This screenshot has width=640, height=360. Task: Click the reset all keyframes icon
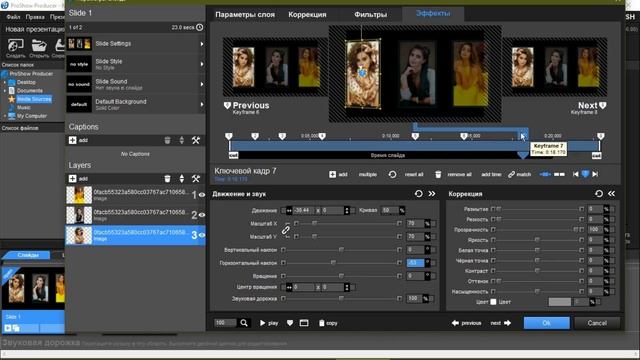click(x=392, y=174)
